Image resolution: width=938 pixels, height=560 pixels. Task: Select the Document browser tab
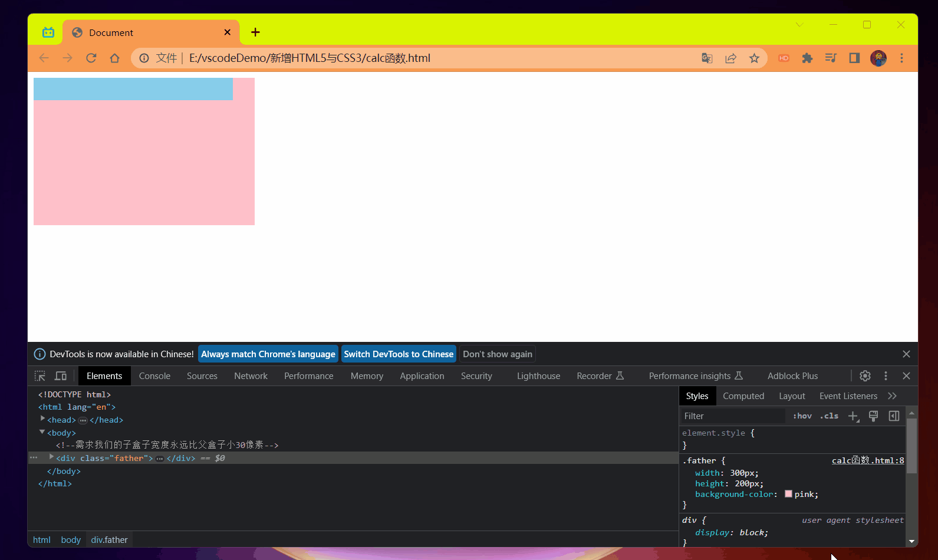pos(151,32)
